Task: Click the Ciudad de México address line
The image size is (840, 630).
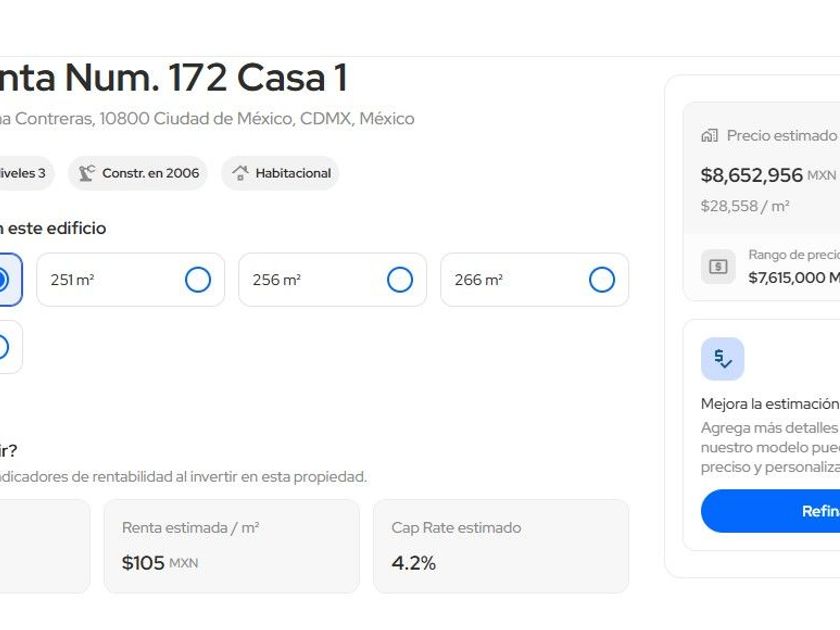Action: click(x=206, y=119)
